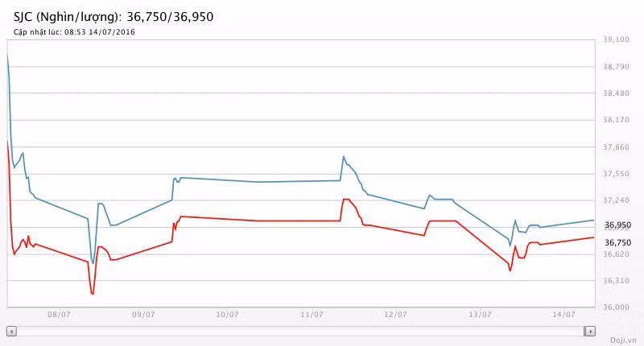The width and height of the screenshot is (644, 346).
Task: Click the 08/07 date axis label
Action: tap(60, 315)
